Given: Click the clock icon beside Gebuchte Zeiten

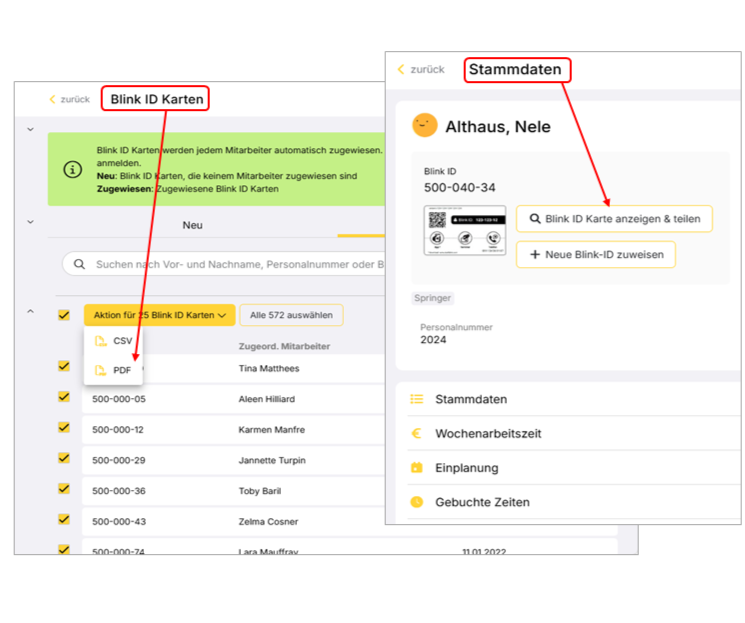Looking at the screenshot, I should [x=416, y=502].
